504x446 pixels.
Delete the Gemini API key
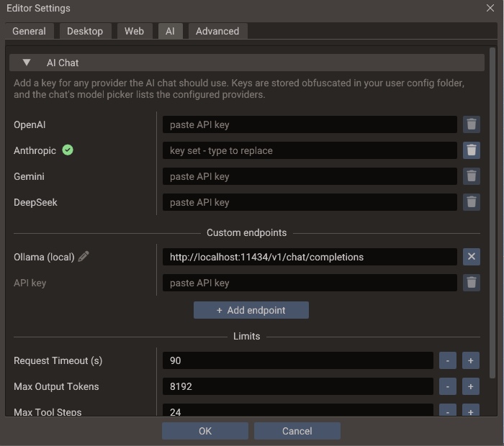point(471,176)
